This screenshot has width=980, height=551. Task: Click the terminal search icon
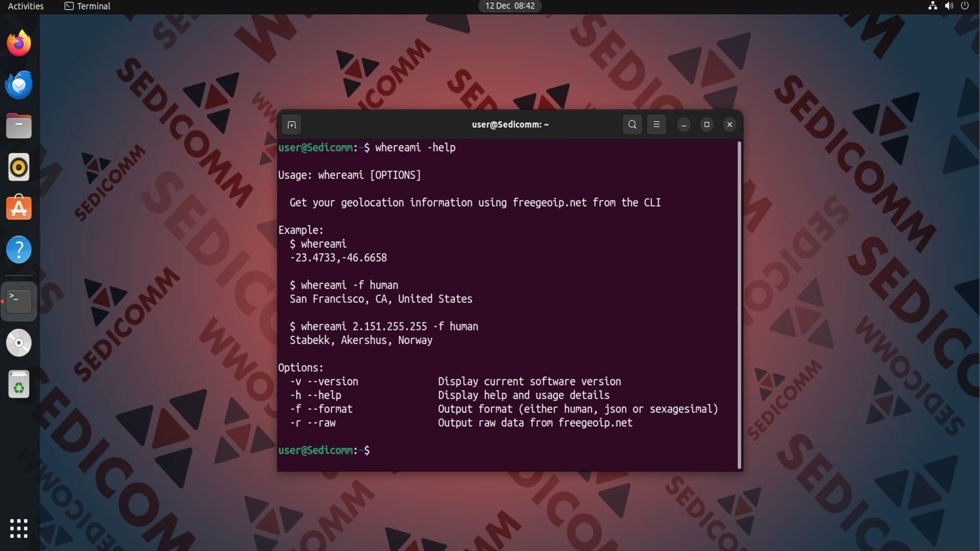(x=632, y=124)
